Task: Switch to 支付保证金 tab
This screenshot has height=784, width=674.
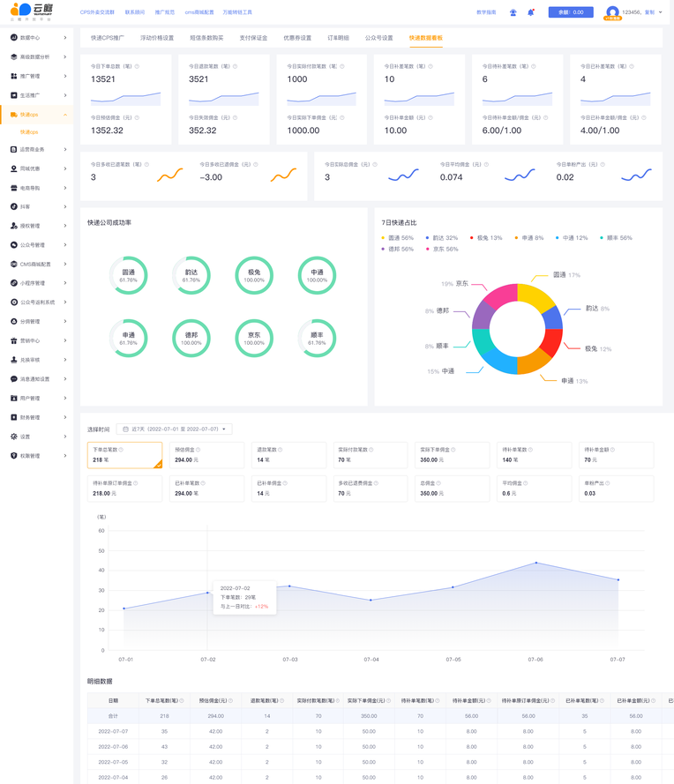Action: [253, 38]
